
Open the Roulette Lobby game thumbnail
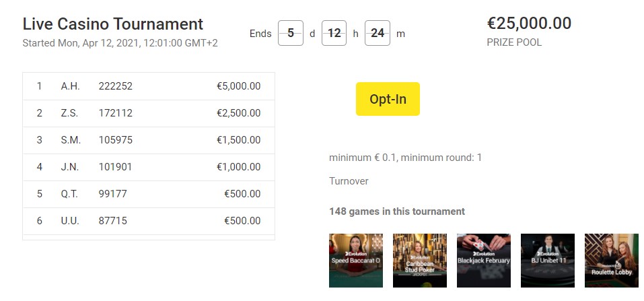coord(611,260)
